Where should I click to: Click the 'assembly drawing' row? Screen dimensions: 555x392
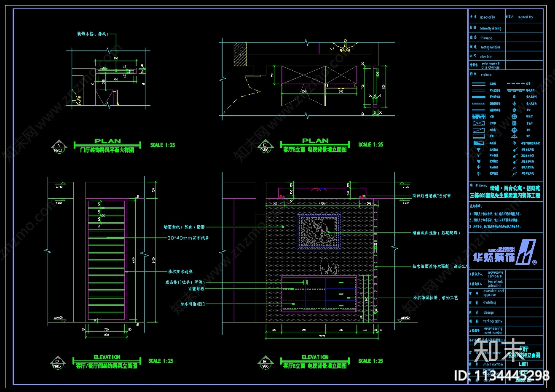[x=506, y=28]
